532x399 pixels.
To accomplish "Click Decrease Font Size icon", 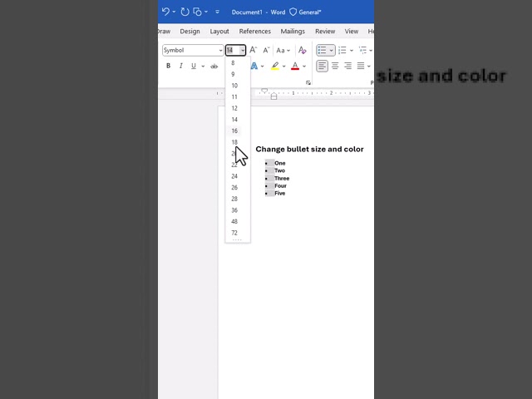I will point(266,50).
